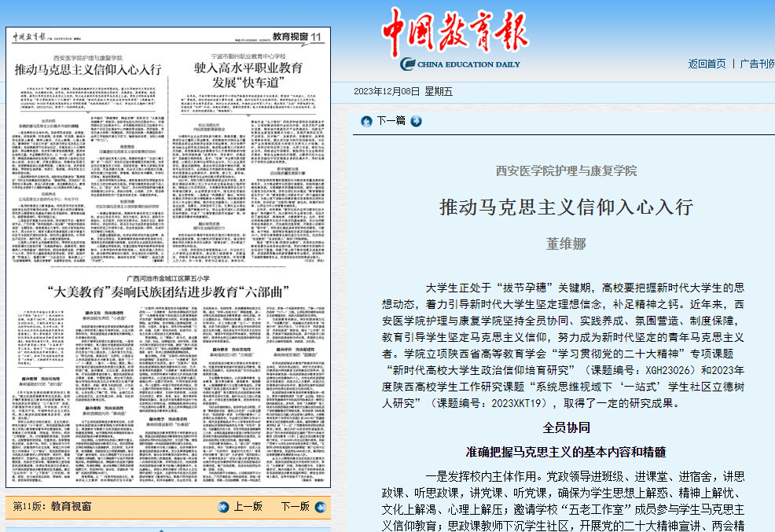Click small 中国教育报 logo on page thumbnail
The width and height of the screenshot is (775, 532).
(30, 37)
